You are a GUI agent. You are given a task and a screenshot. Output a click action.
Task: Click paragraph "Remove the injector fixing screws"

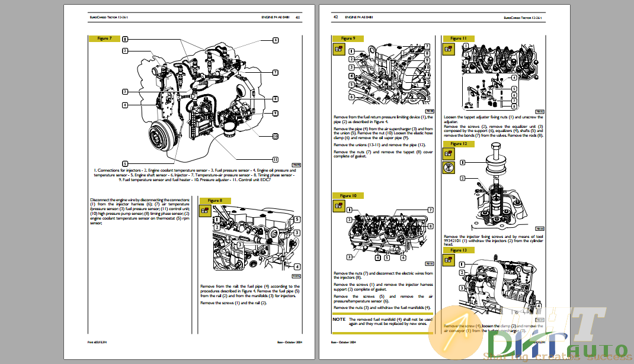(494, 240)
